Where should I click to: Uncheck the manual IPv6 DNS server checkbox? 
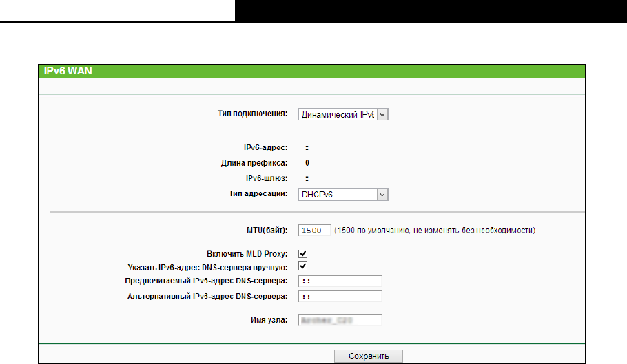tap(302, 266)
